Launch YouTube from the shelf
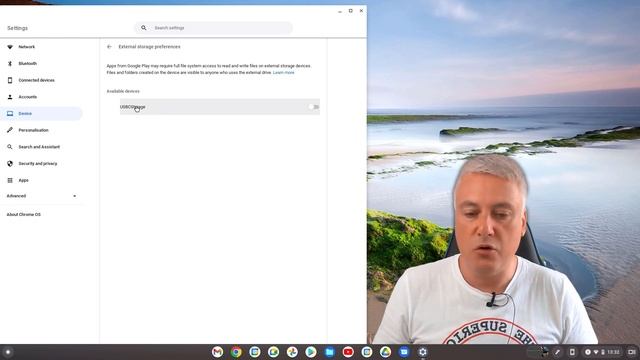This screenshot has height=360, width=640. click(348, 351)
